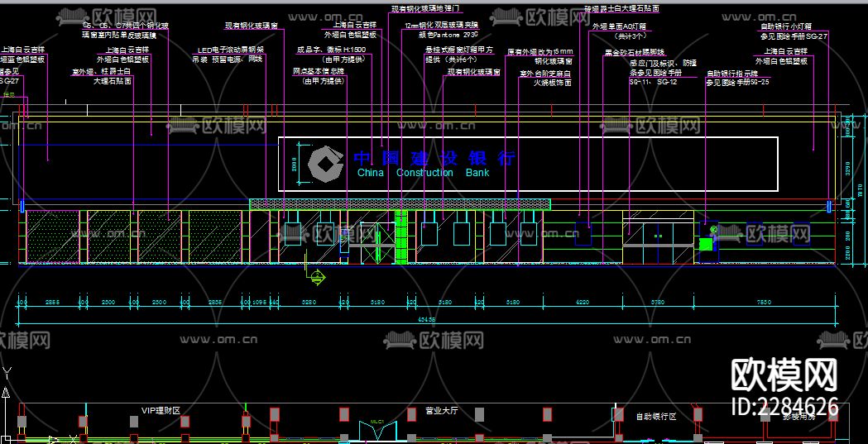
Task: Click the overall dimension value 40436
Action: (427, 320)
